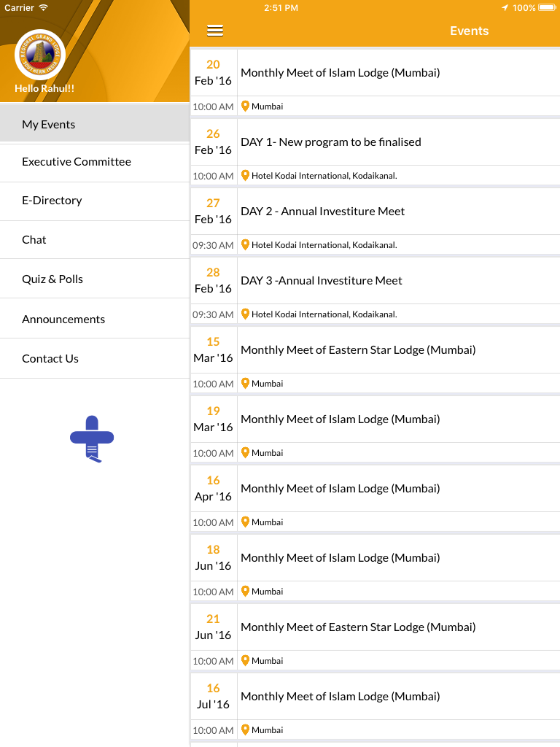Tap location pin for 21 Jun event
The width and height of the screenshot is (560, 747).
(245, 660)
